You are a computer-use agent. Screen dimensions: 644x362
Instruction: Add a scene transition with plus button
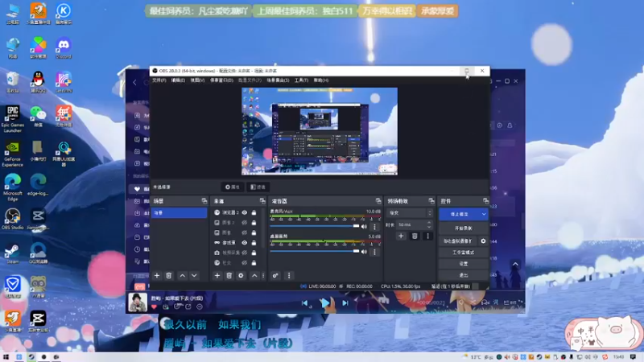coord(401,236)
